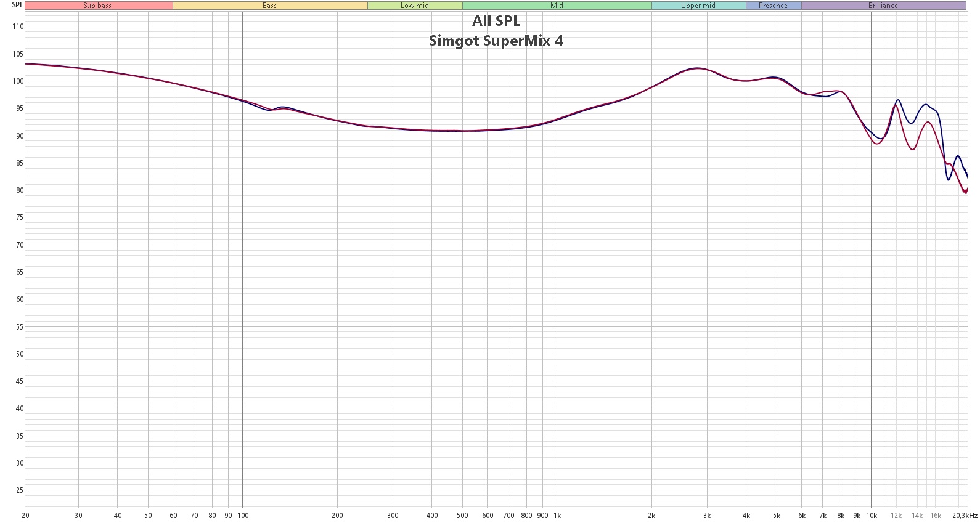Select the 45 dB SPL axis label
Screen dimensions: 980x523
tap(20, 381)
